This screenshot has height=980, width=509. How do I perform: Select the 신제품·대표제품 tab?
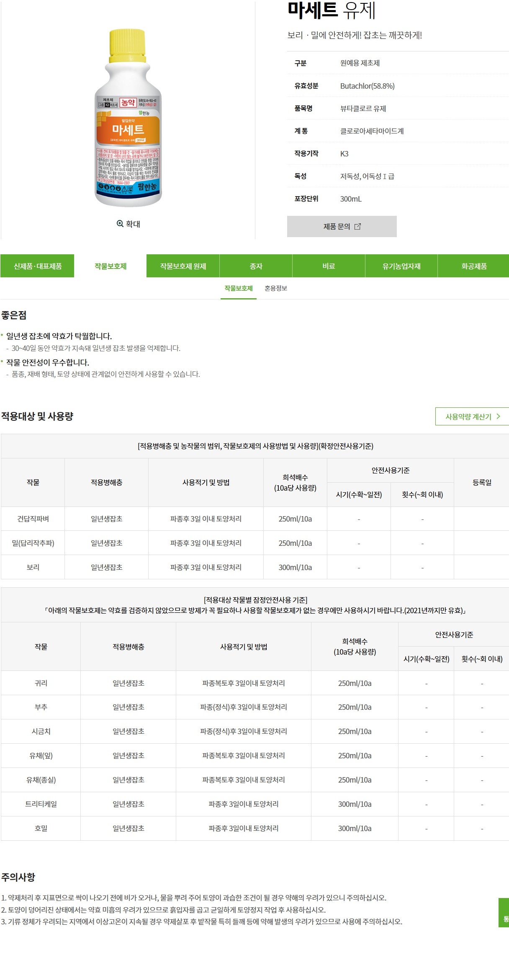click(38, 266)
